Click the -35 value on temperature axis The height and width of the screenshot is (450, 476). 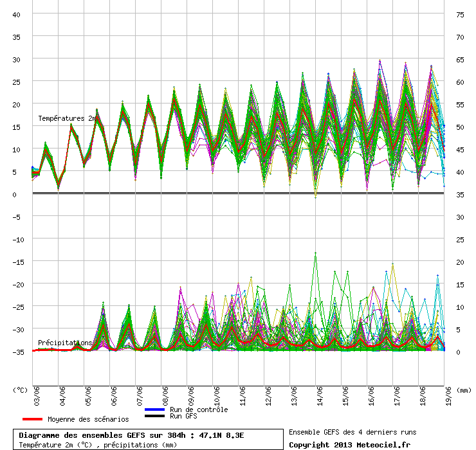18,352
